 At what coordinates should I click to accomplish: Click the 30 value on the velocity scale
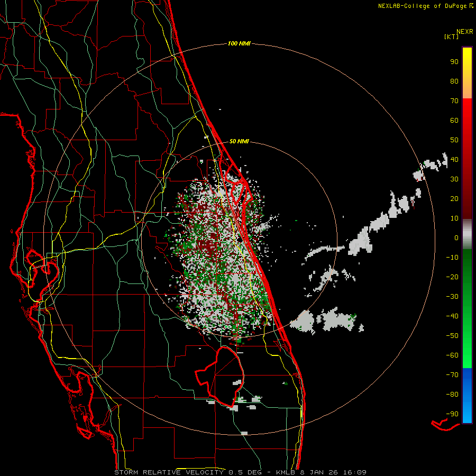tap(454, 179)
